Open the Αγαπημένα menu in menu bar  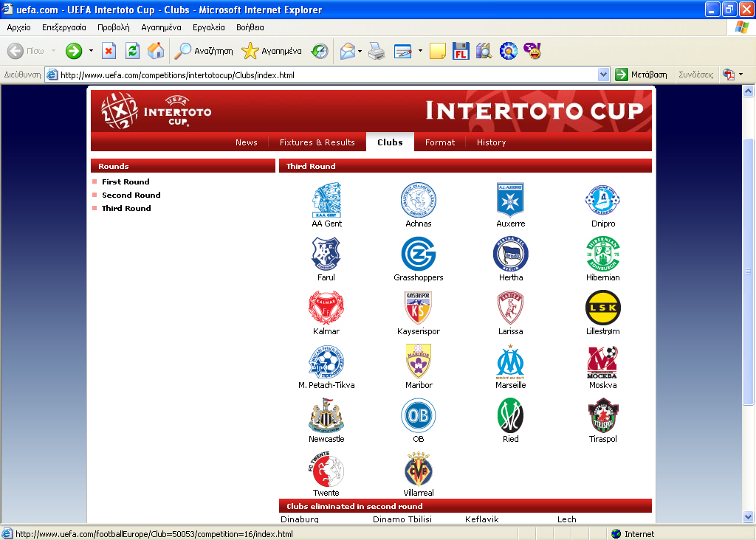[161, 27]
